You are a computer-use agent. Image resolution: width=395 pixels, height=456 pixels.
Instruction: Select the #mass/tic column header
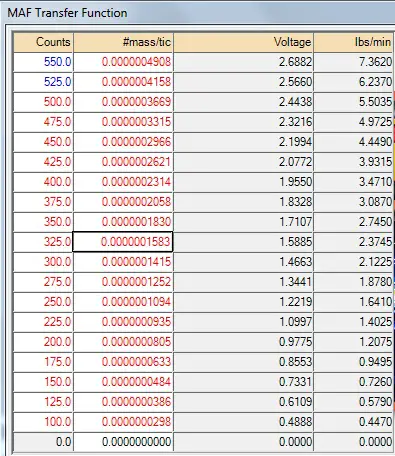coord(123,42)
